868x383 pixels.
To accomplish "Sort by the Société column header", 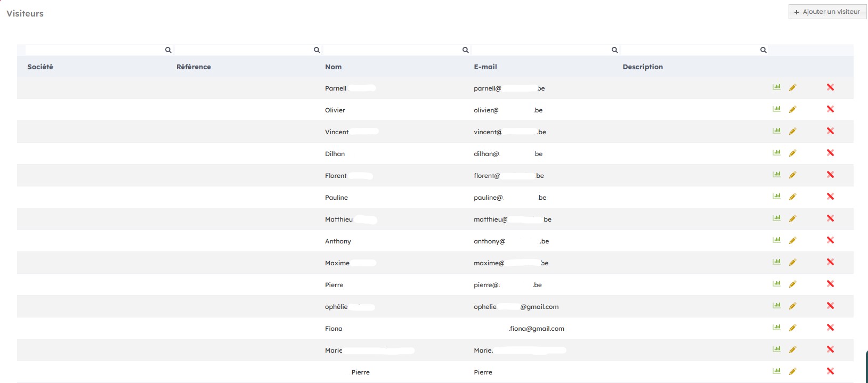I will pyautogui.click(x=40, y=67).
